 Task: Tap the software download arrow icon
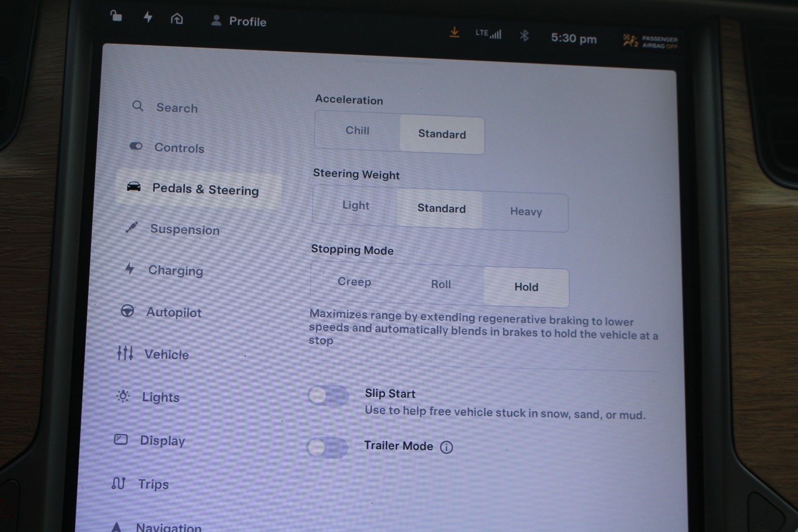click(x=454, y=33)
